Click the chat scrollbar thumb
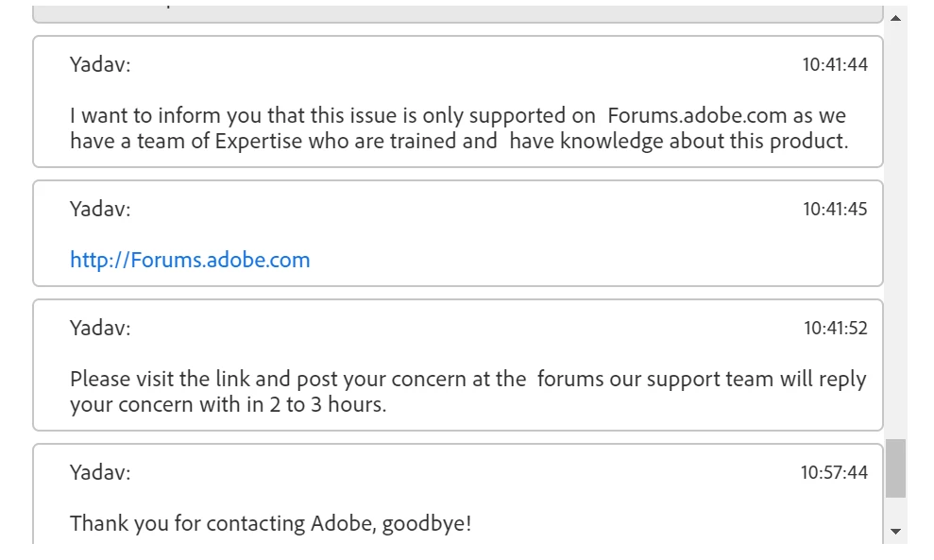 coord(895,468)
